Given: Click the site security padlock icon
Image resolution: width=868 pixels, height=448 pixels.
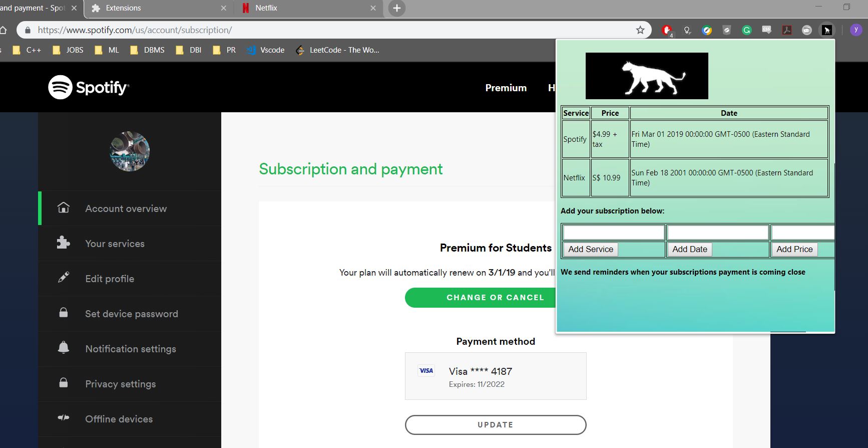Looking at the screenshot, I should (28, 30).
